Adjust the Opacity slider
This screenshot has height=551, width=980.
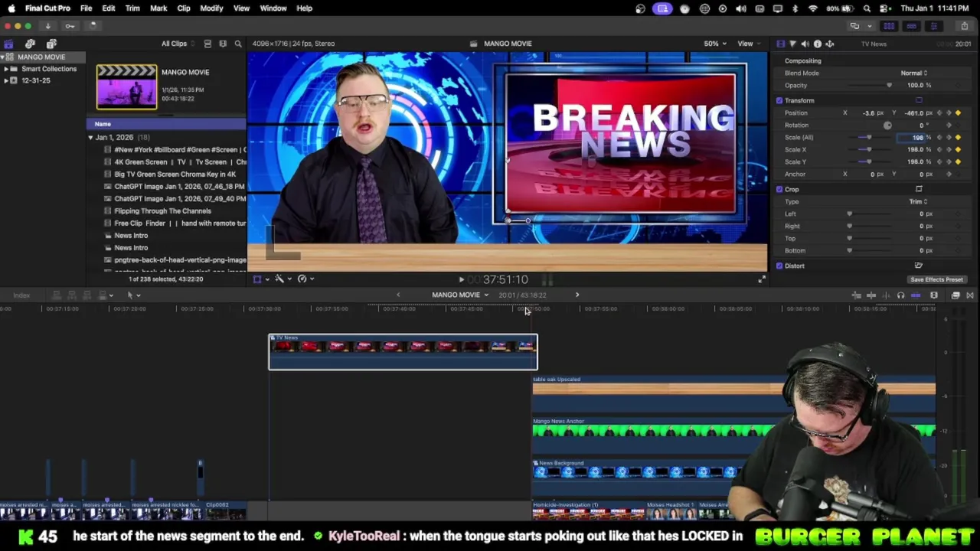(x=869, y=86)
